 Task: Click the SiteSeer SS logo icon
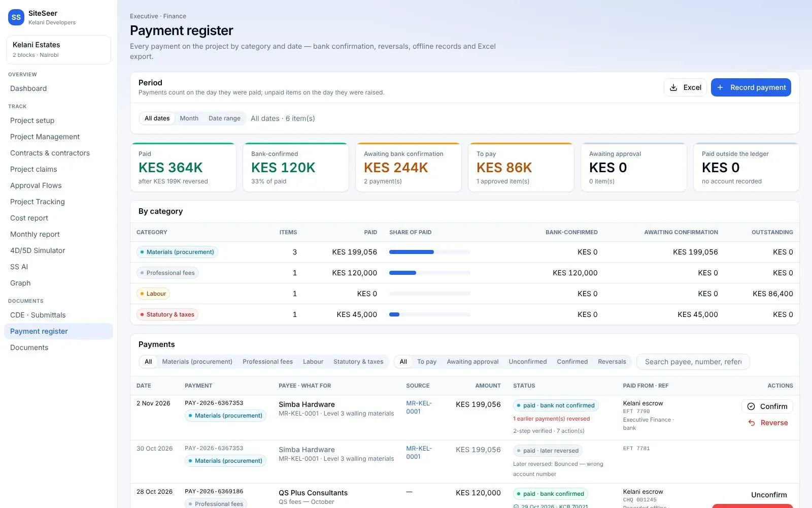click(16, 17)
